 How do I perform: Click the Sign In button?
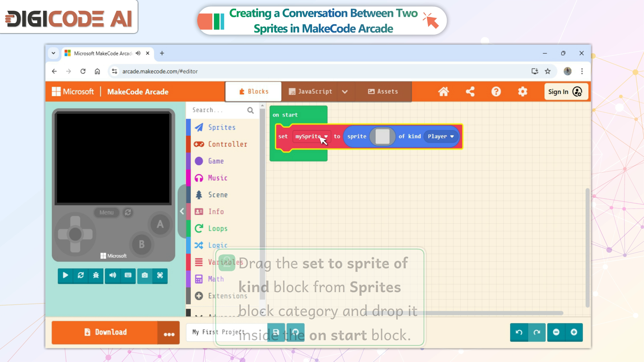tap(566, 92)
